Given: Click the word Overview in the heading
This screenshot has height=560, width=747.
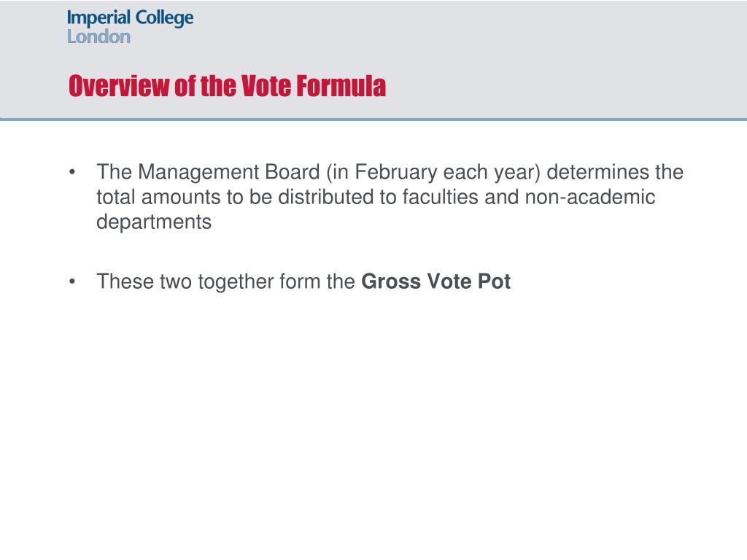Looking at the screenshot, I should 119,86.
